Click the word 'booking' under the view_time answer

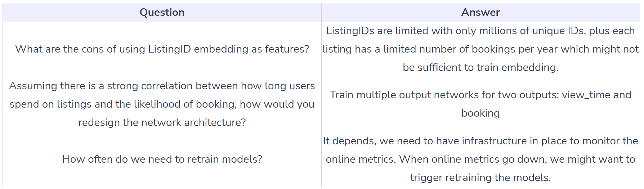(480, 113)
